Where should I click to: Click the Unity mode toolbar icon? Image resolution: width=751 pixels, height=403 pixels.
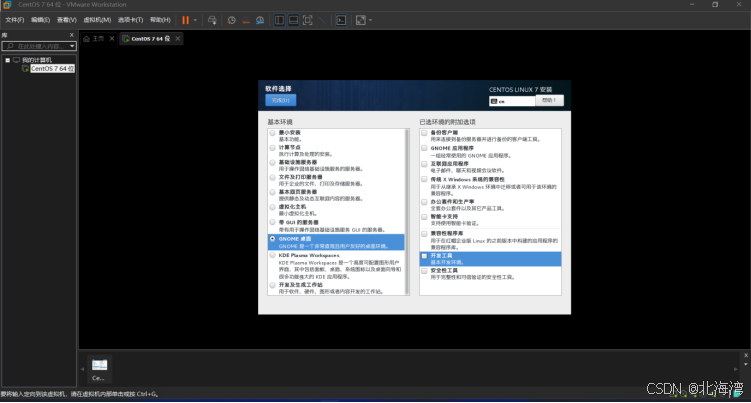coord(322,20)
